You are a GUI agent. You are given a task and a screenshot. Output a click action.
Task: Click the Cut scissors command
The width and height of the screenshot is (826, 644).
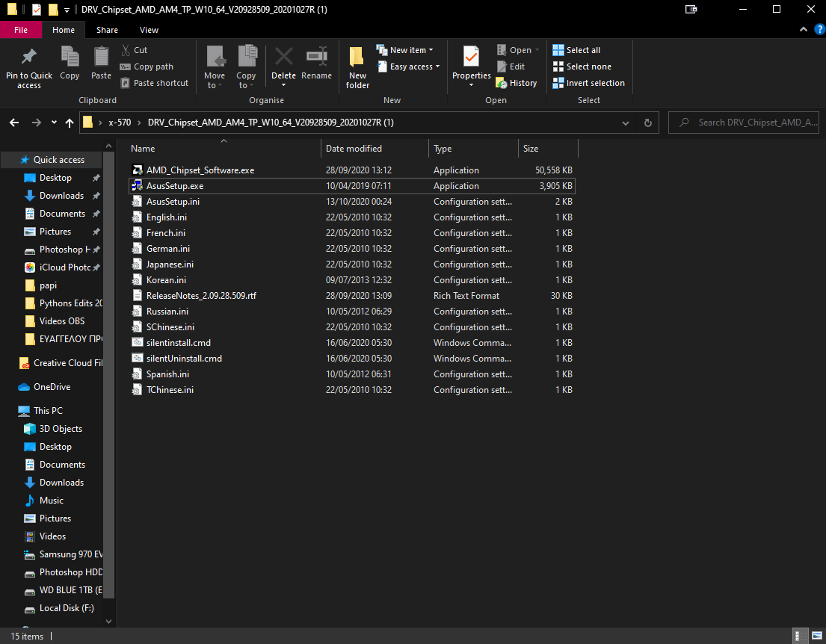(135, 50)
